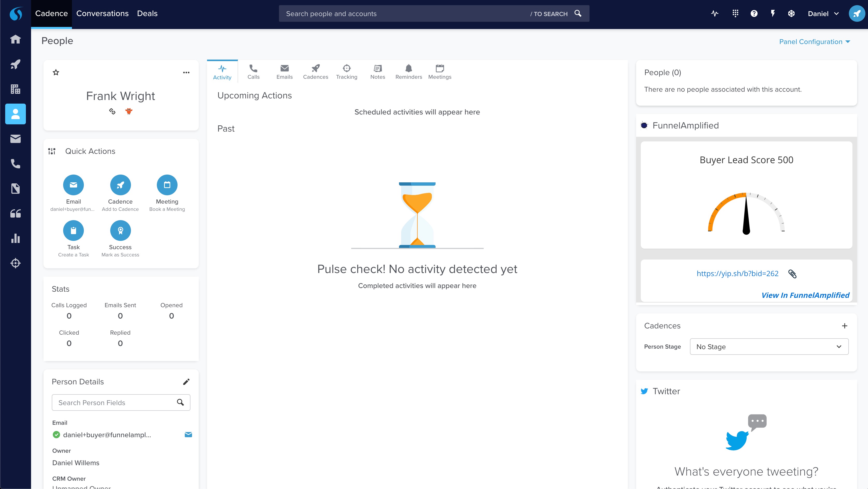Image resolution: width=868 pixels, height=489 pixels.
Task: Click the Mark as Success icon
Action: pyautogui.click(x=120, y=230)
